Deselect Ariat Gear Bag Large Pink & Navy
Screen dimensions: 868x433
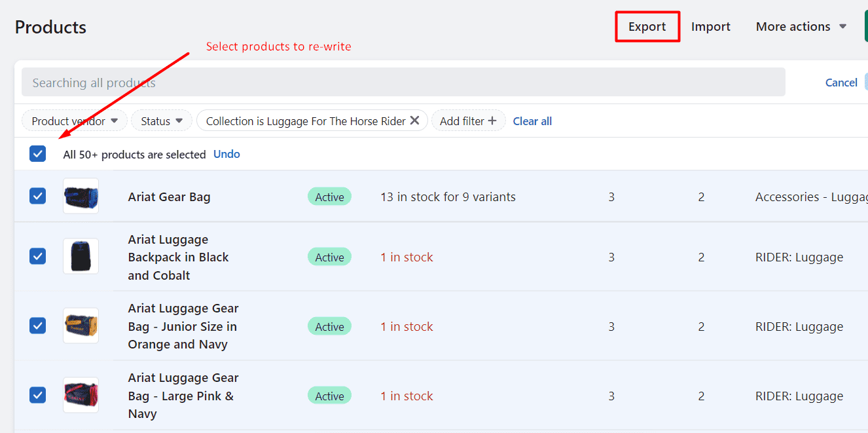(x=38, y=395)
